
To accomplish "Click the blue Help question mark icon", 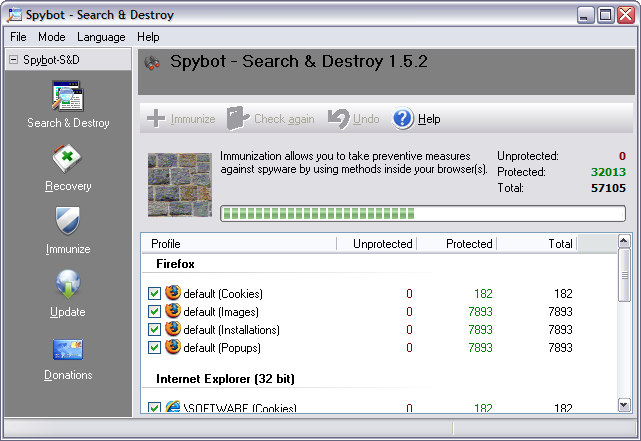I will (x=403, y=119).
